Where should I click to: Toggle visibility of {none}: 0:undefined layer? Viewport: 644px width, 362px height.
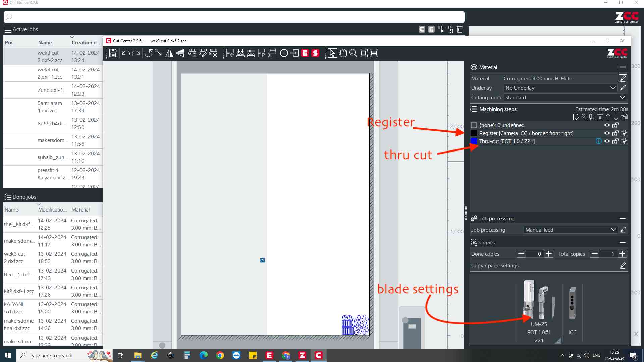pyautogui.click(x=607, y=125)
